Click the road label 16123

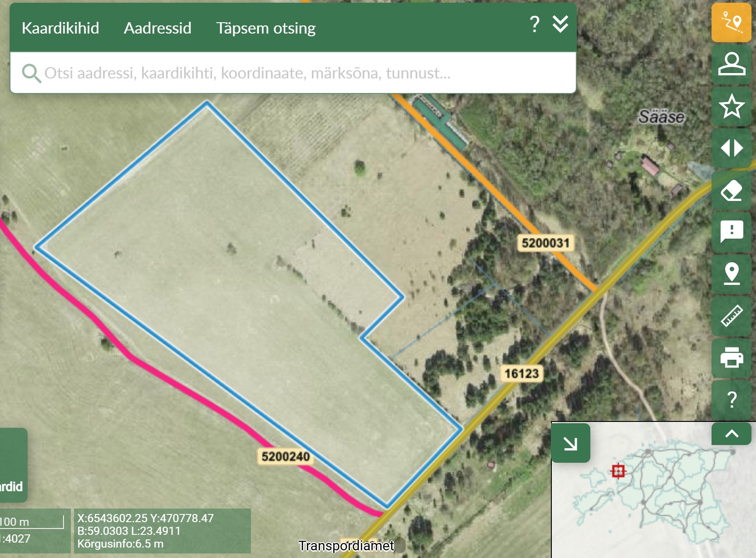point(521,374)
